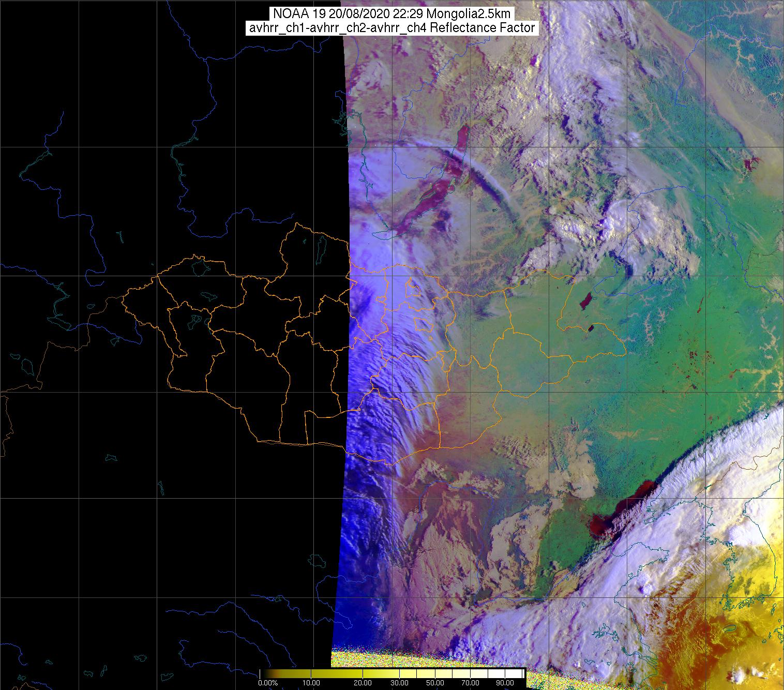The height and width of the screenshot is (690, 784).
Task: Click the 30.00 label on the color scale
Action: (398, 683)
